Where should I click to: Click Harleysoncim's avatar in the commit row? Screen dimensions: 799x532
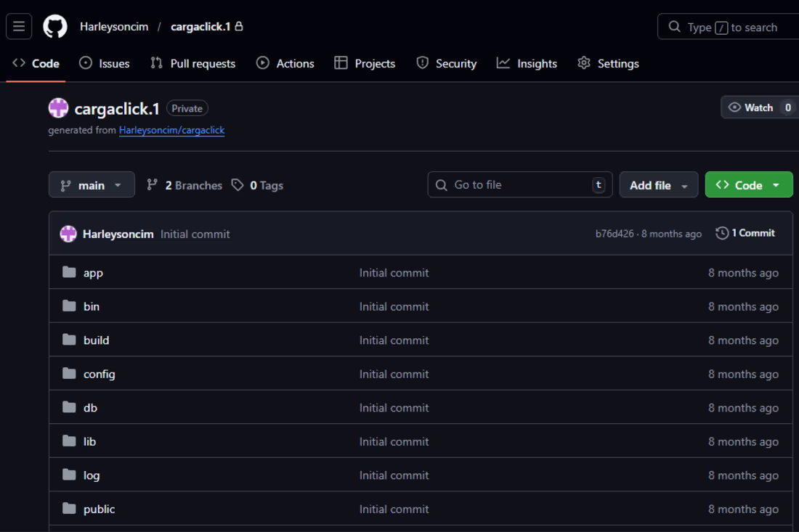tap(68, 234)
